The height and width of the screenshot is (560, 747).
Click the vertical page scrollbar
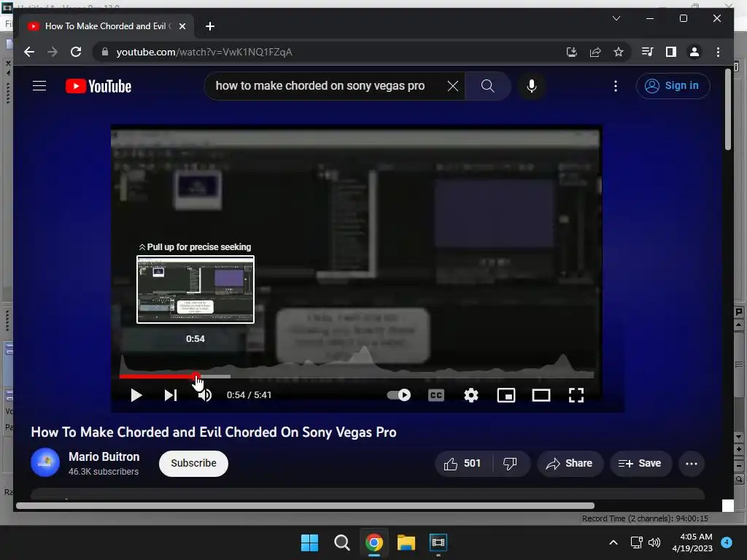728,109
